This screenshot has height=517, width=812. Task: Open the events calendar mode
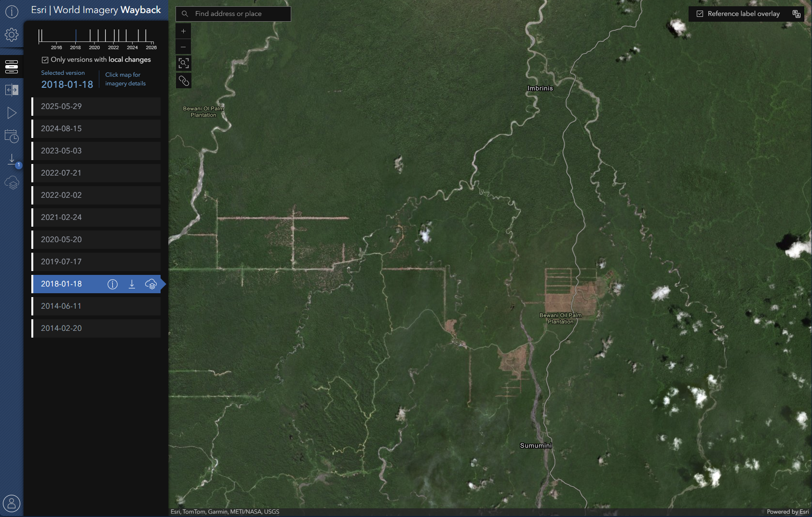tap(12, 136)
